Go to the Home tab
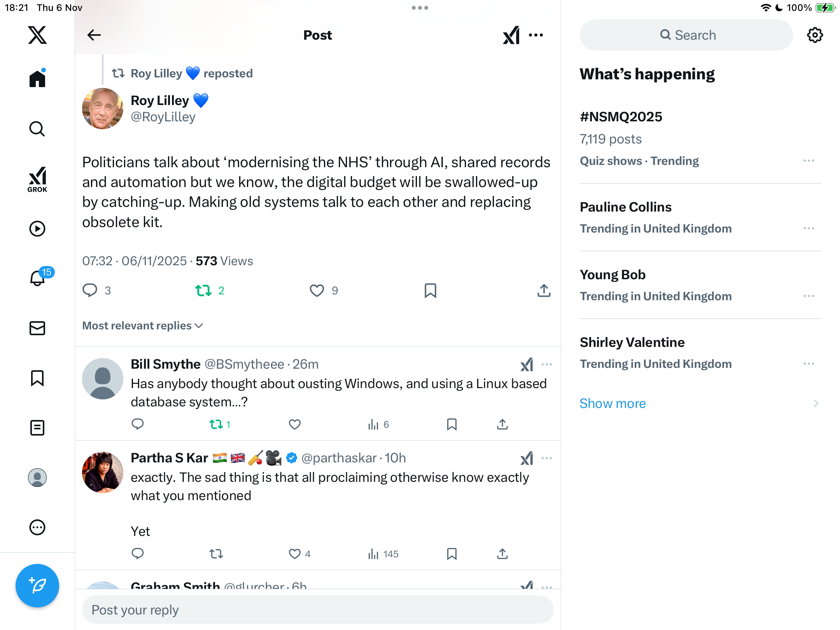Image resolution: width=840 pixels, height=630 pixels. click(37, 79)
